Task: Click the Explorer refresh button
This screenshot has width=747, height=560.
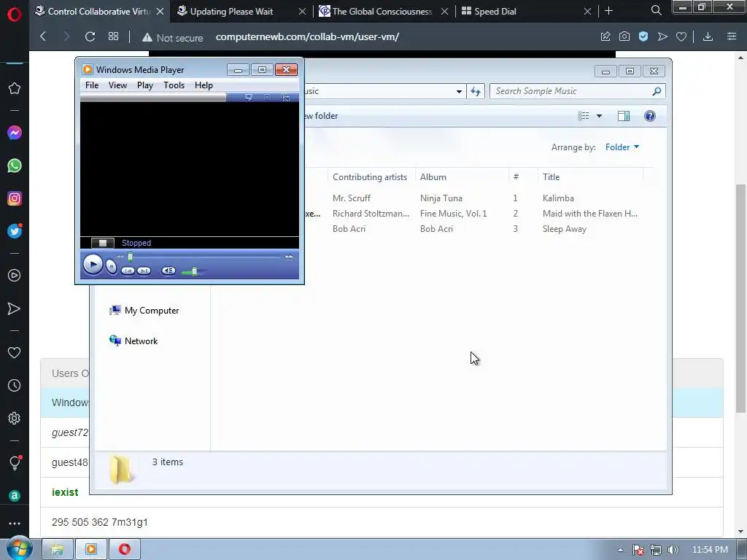Action: point(476,91)
